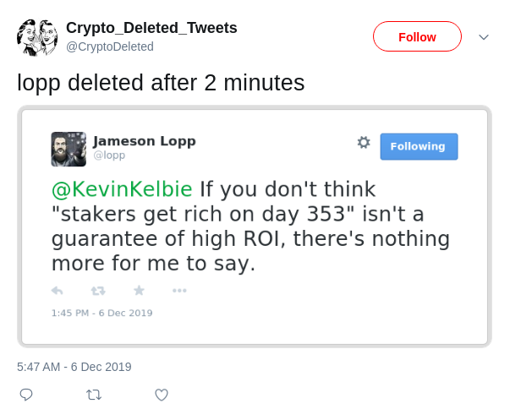510x420 pixels.
Task: Open the three-dots more menu in the embedded tweet
Action: [179, 291]
